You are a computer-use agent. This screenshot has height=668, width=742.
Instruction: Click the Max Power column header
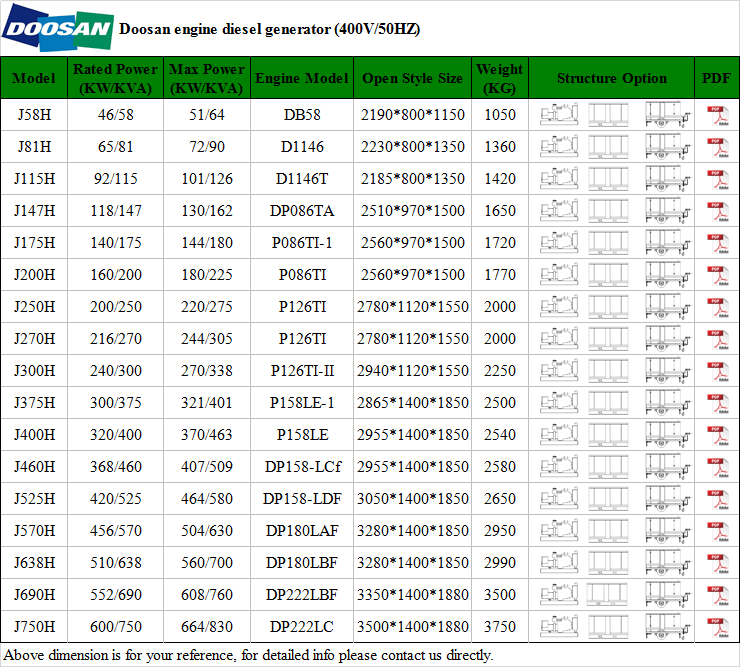click(x=207, y=78)
